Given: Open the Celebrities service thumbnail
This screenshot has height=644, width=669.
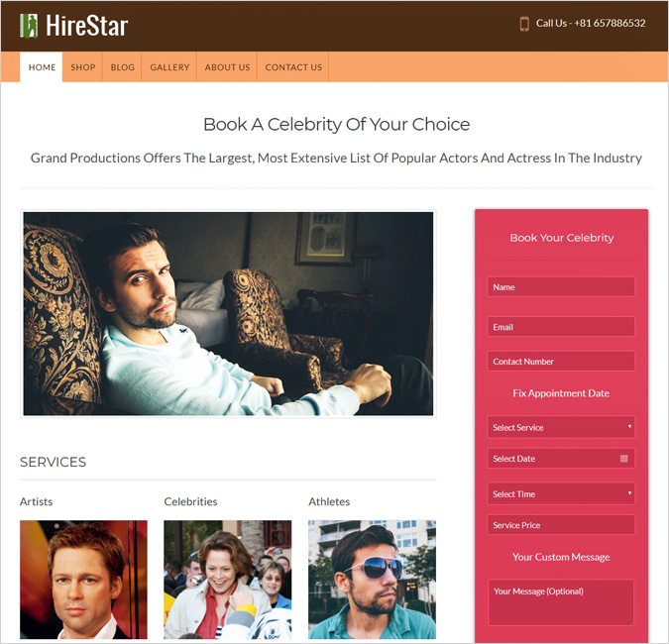Looking at the screenshot, I should [228, 580].
